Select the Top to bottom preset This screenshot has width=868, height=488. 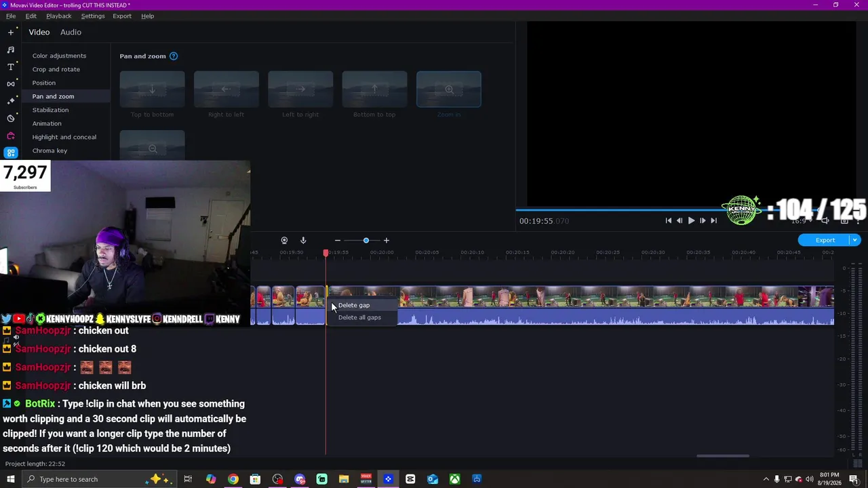point(152,89)
